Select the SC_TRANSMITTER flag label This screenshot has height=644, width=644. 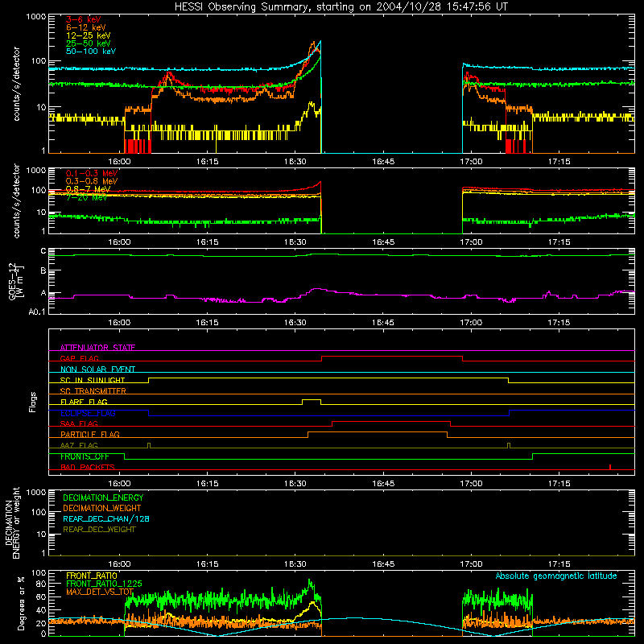pyautogui.click(x=93, y=391)
